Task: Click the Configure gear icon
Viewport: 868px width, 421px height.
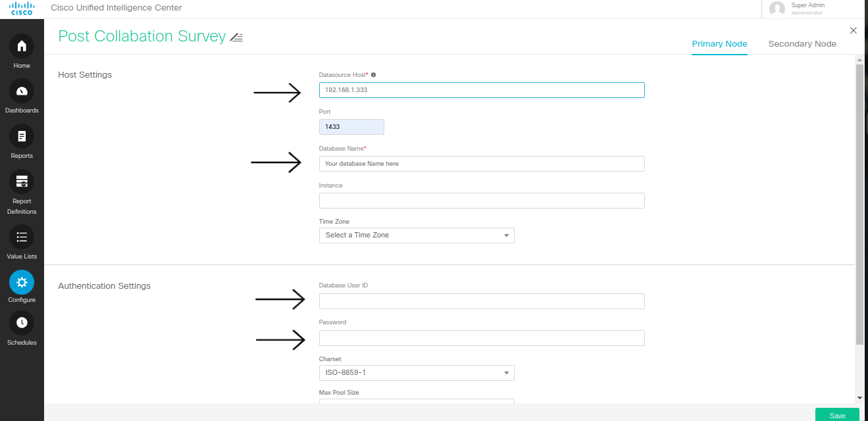Action: pos(22,282)
